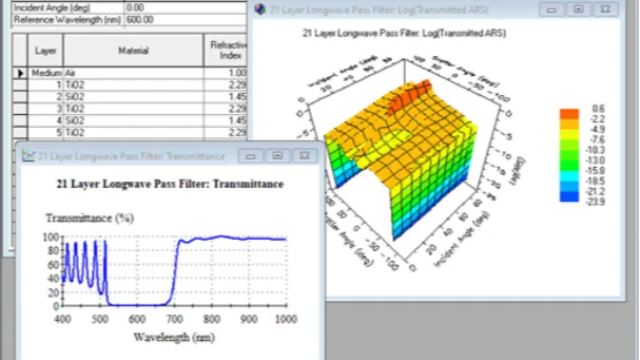Select layer 5 TiO2 material cell
Screen dimensions: 640x360
[133, 133]
